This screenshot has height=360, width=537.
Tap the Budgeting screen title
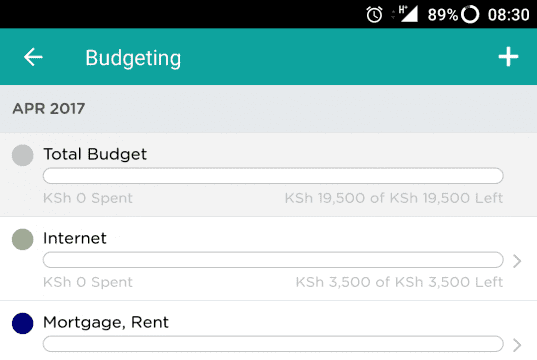coord(133,58)
